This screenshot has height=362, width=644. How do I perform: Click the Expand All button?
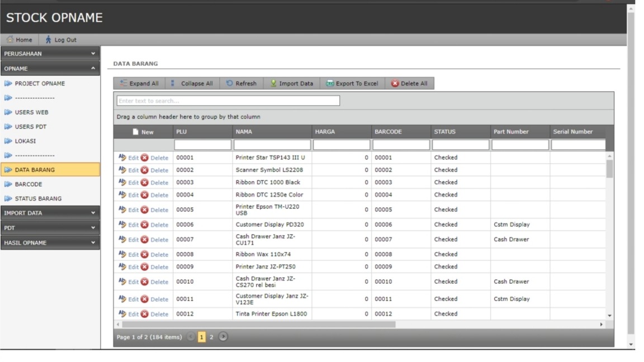click(x=139, y=83)
